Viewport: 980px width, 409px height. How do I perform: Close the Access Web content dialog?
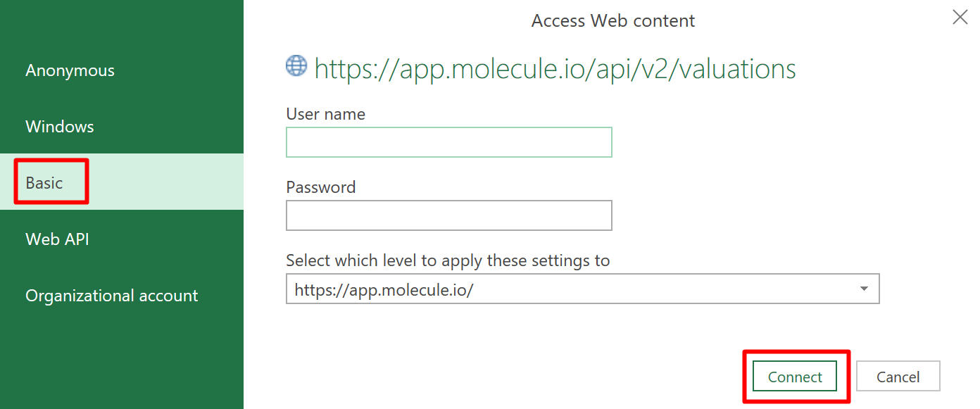(960, 18)
